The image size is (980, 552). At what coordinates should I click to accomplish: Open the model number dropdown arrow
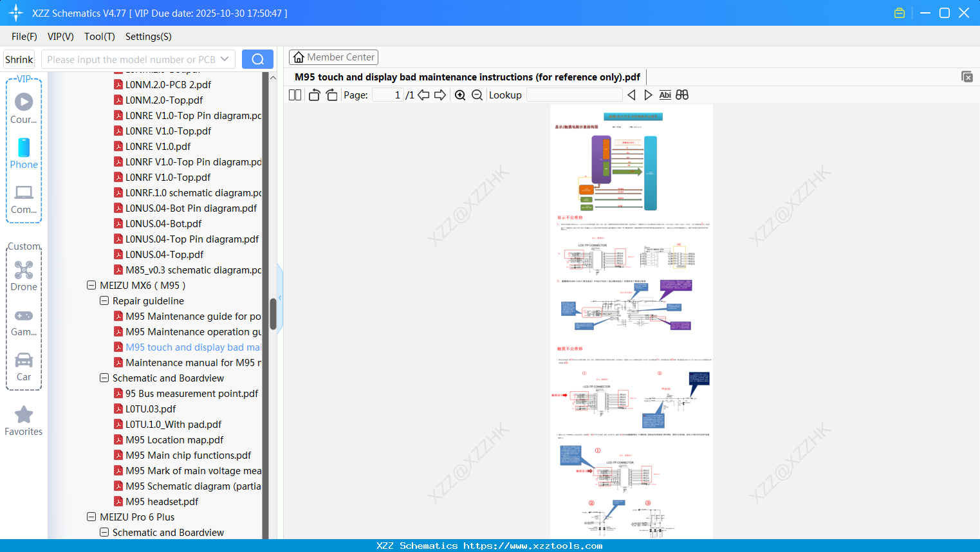point(225,59)
